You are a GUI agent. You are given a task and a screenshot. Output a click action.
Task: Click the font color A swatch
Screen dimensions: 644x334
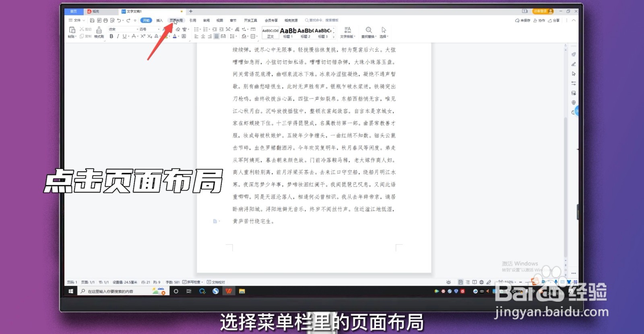(175, 36)
